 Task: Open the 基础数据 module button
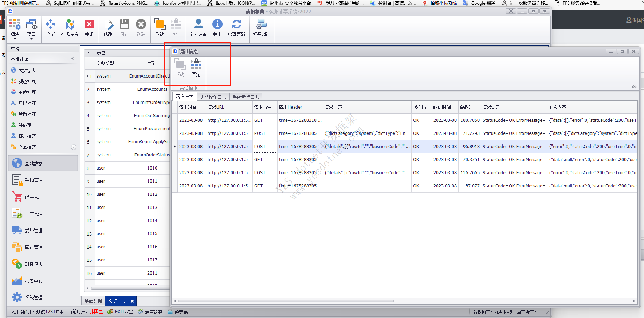tap(43, 163)
